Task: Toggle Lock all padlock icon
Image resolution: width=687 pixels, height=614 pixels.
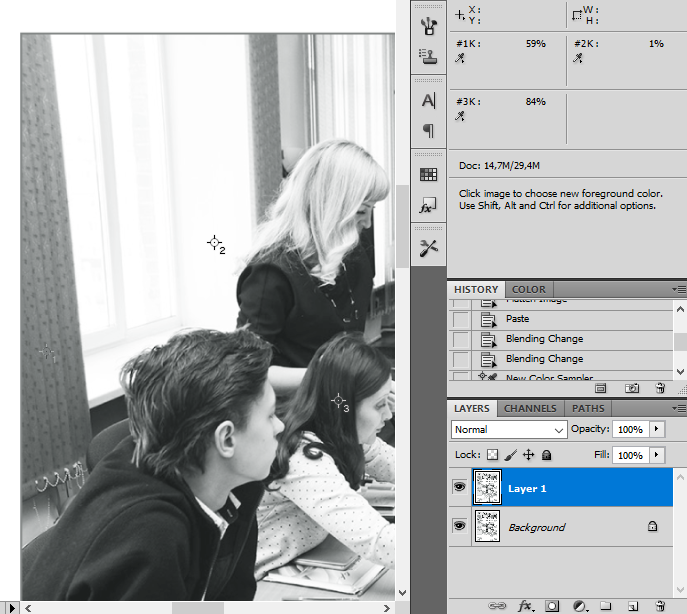Action: (x=546, y=455)
